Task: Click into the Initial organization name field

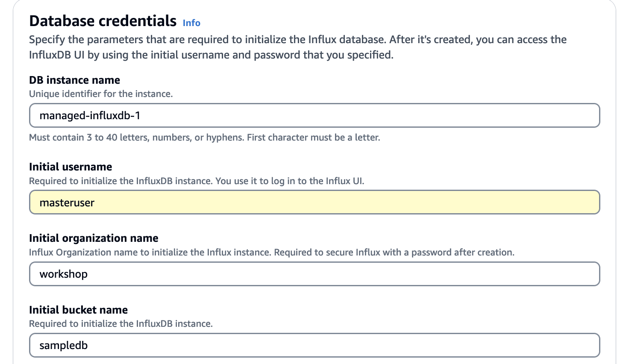Action: (x=314, y=274)
